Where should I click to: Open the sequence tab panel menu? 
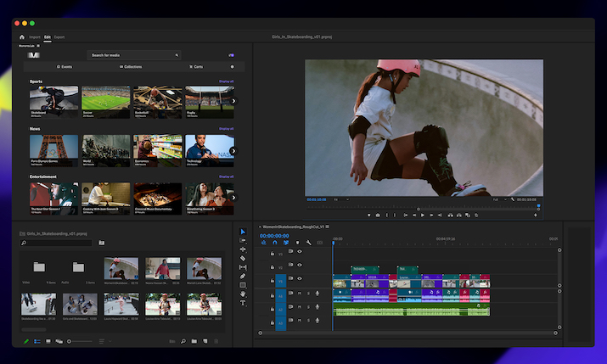coord(328,227)
